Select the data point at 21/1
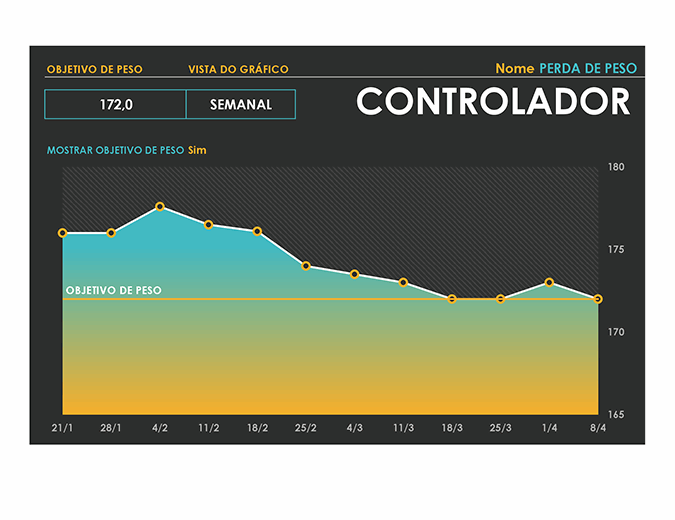The image size is (675, 520). point(63,233)
